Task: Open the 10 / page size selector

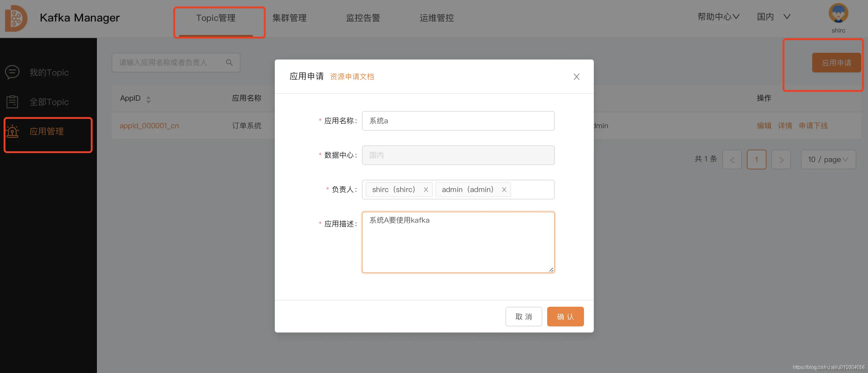Action: (x=828, y=160)
